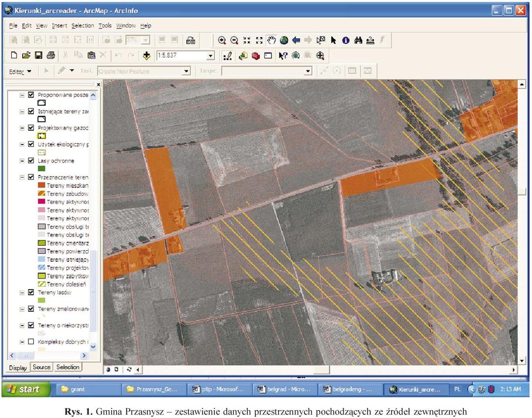Refresh the map view

click(129, 369)
